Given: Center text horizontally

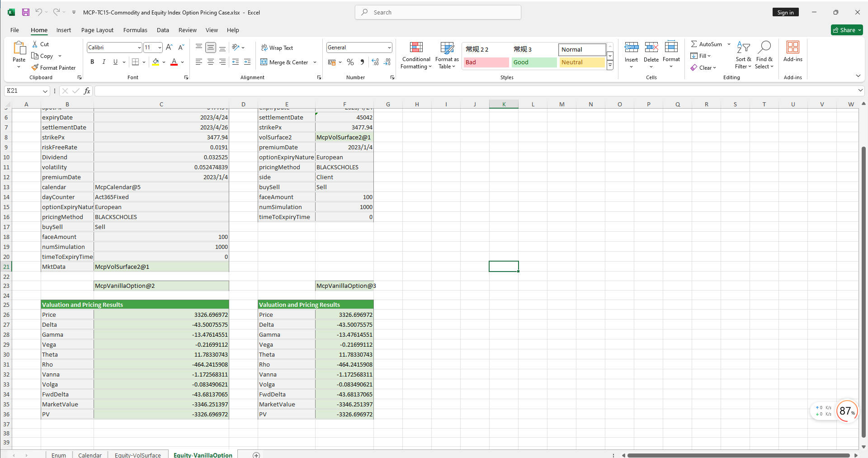Looking at the screenshot, I should point(211,62).
